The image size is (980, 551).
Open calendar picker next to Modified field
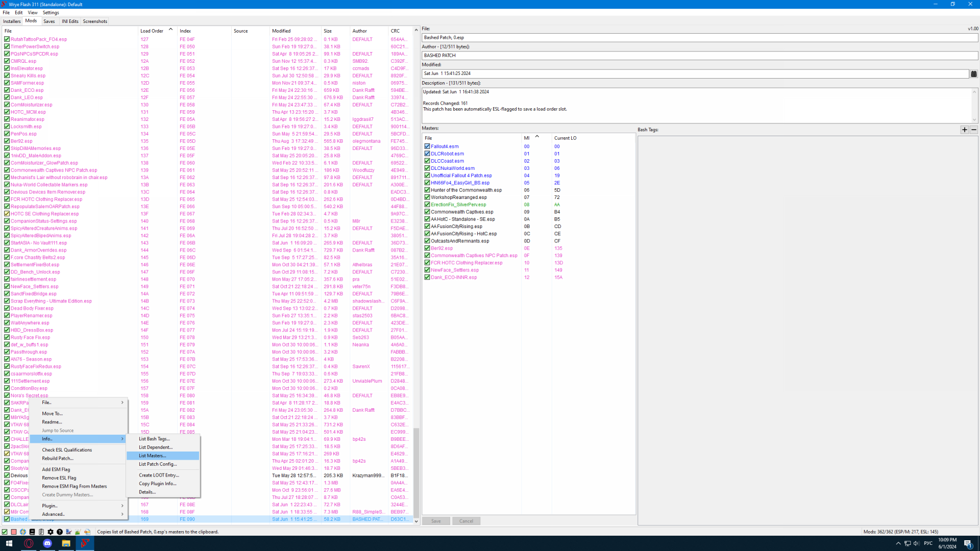pos(974,74)
